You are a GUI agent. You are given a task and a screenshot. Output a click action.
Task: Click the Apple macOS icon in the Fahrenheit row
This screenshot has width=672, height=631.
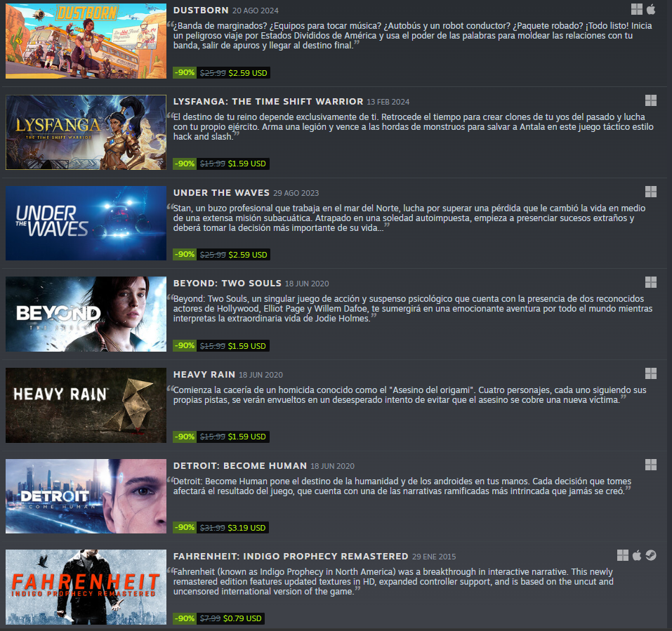(x=637, y=555)
